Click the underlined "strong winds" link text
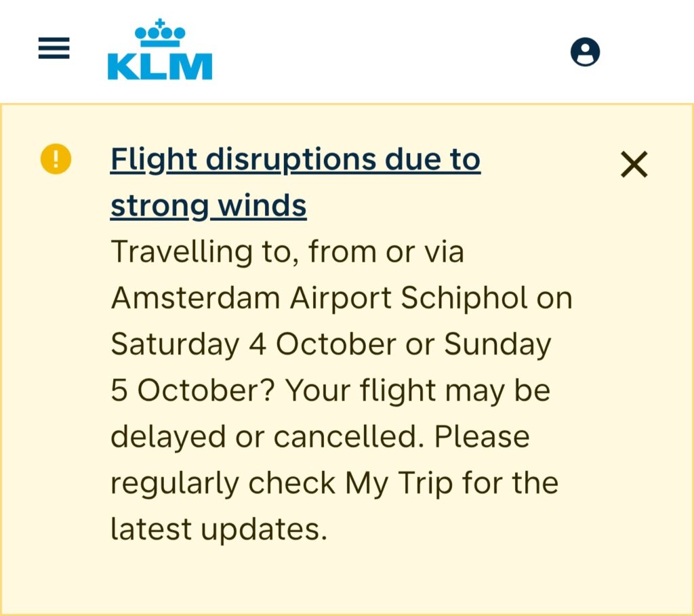This screenshot has height=616, width=694. pos(209,205)
